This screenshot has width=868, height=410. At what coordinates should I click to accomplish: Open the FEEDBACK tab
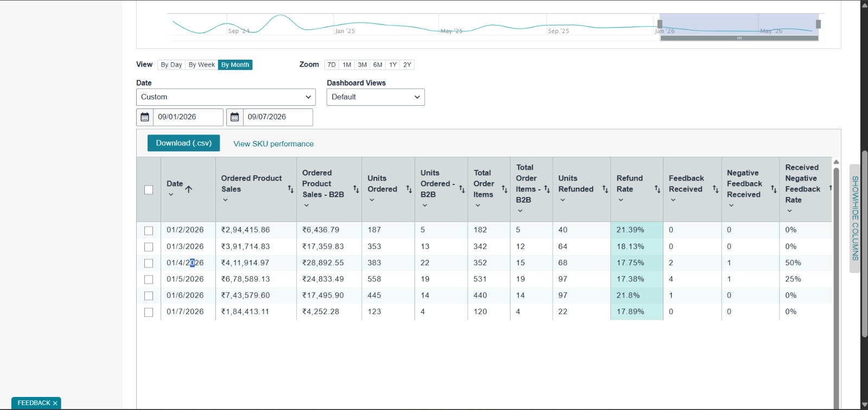coord(34,403)
